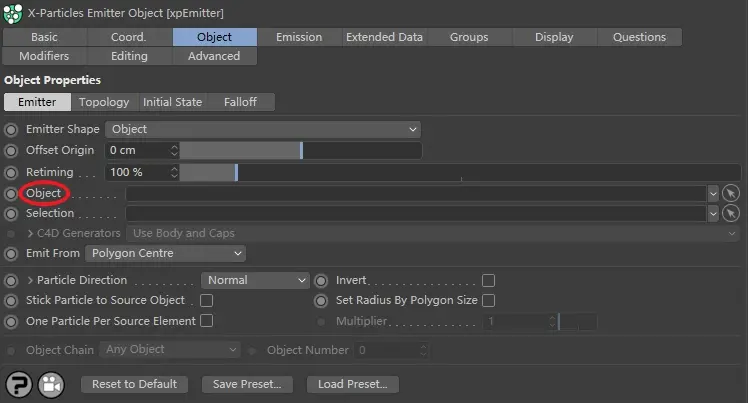
Task: Click the picker arrow icon for Object field
Action: (730, 193)
